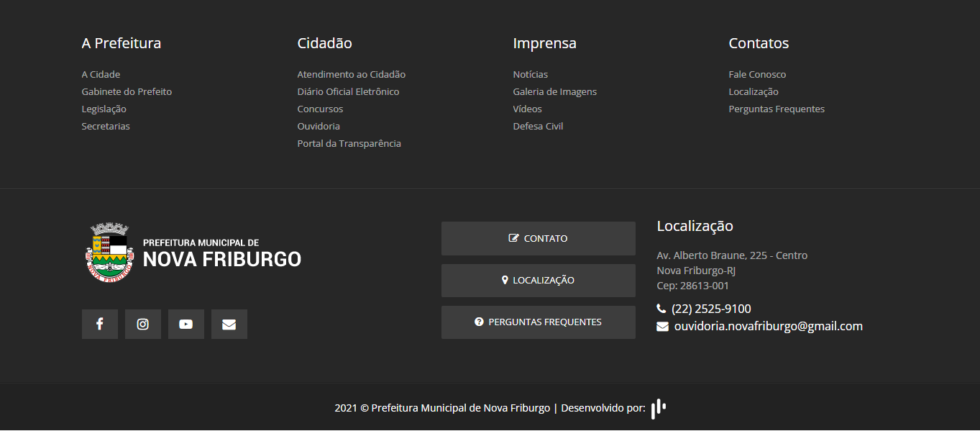This screenshot has width=980, height=431.
Task: Open Galeria de Imagens link
Action: click(554, 92)
